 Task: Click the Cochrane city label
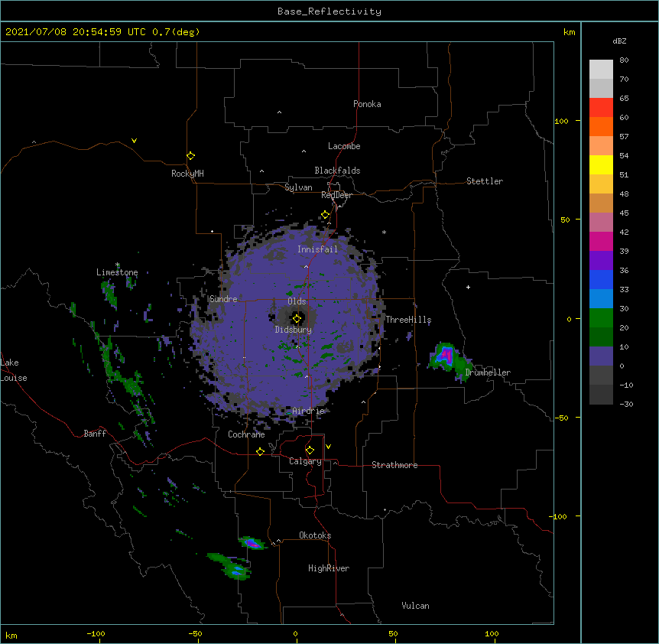[x=246, y=434]
